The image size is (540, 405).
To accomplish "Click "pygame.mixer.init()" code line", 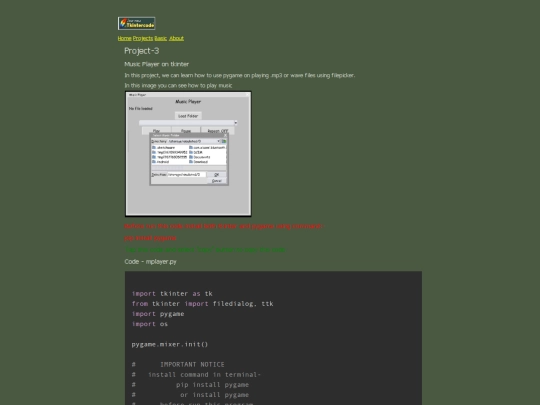I will coord(170,344).
